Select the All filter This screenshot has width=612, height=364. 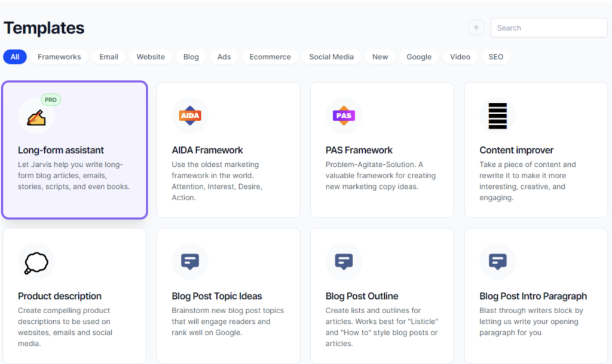click(x=14, y=56)
